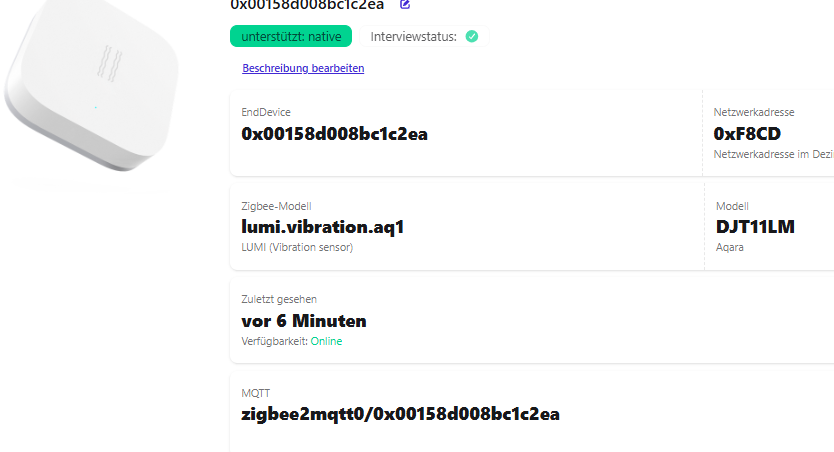Image resolution: width=834 pixels, height=452 pixels.
Task: Open the "Beschreibung bearbeiten" link
Action: (x=303, y=68)
